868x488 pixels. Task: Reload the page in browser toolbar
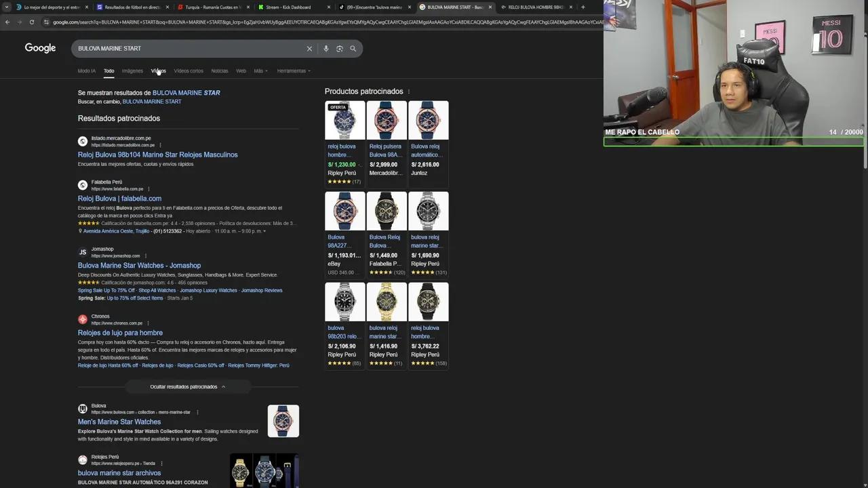[x=31, y=22]
